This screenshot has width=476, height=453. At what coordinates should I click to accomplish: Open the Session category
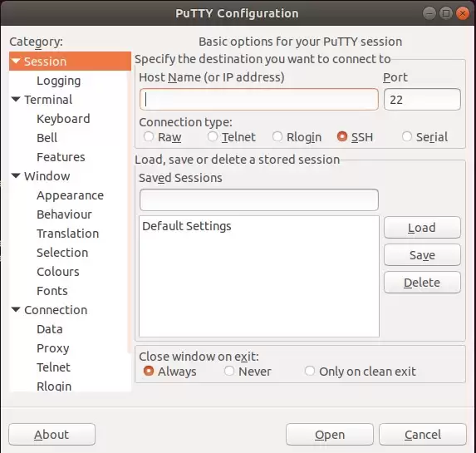[70, 62]
